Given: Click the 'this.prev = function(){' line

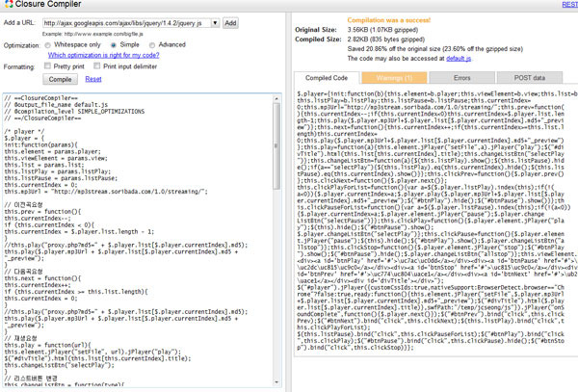Looking at the screenshot, I should pyautogui.click(x=42, y=212).
